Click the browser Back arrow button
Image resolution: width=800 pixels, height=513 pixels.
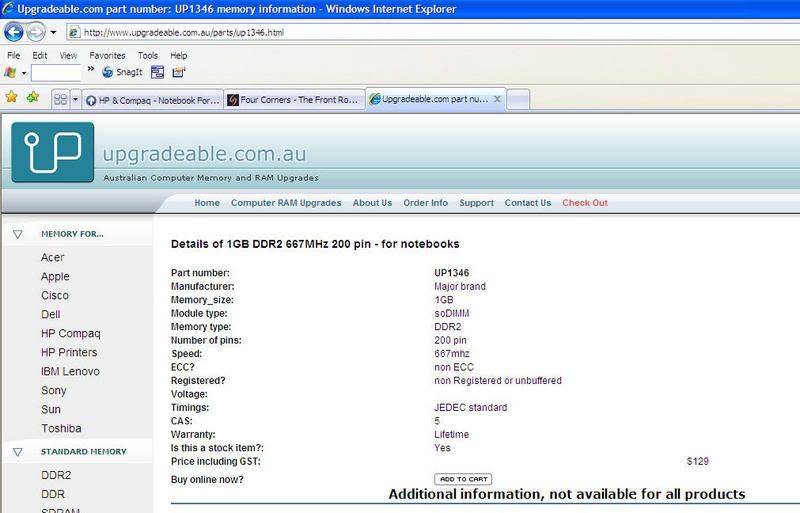coord(14,32)
